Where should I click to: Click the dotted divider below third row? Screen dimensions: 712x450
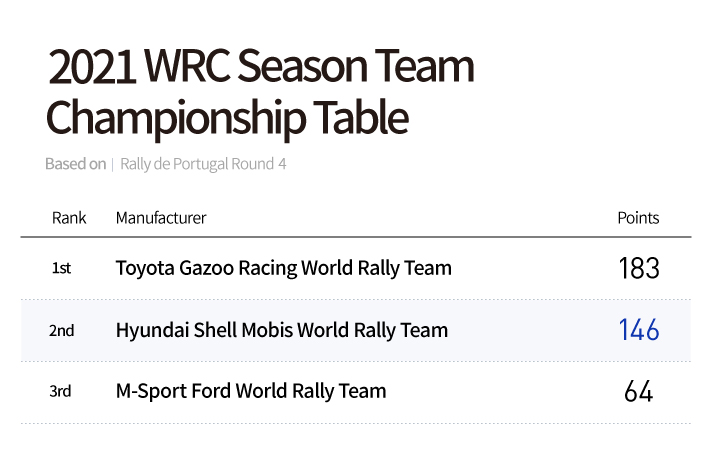coord(355,422)
